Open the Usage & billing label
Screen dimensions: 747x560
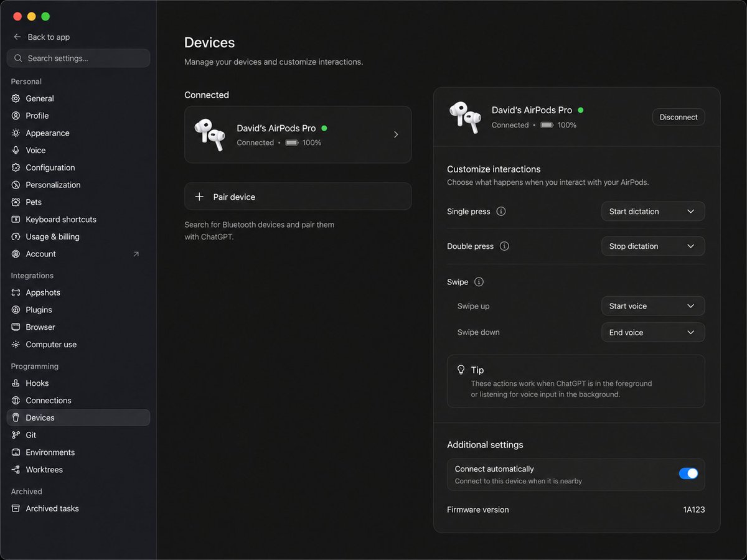[x=52, y=236]
